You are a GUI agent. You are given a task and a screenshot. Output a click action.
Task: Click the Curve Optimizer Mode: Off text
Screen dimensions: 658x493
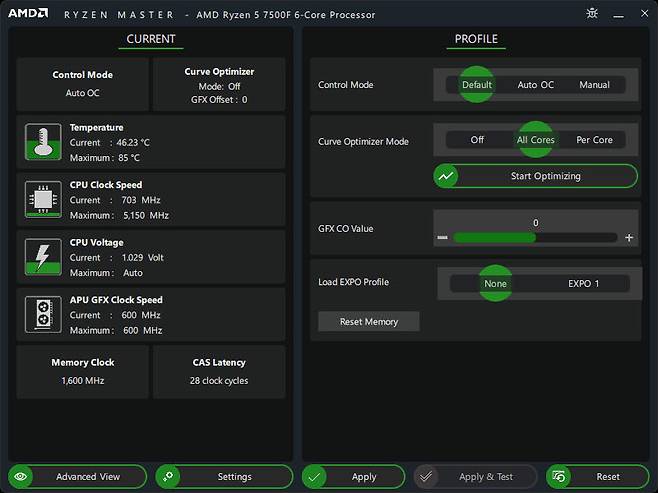pyautogui.click(x=219, y=86)
